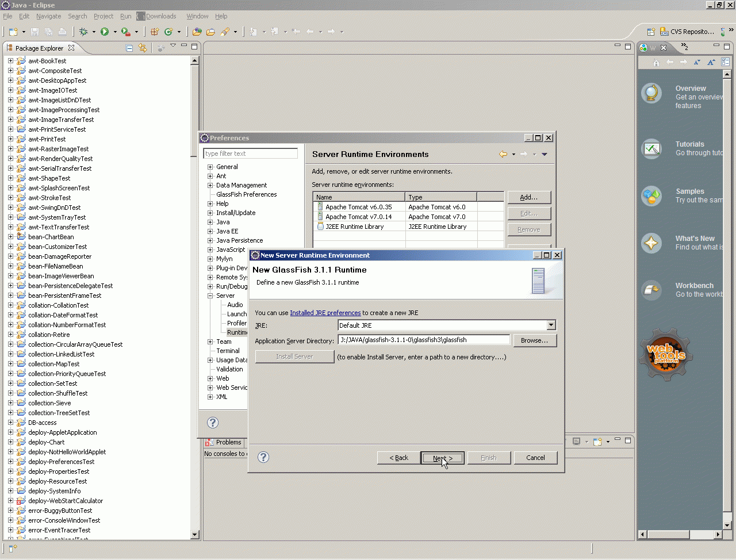Image resolution: width=736 pixels, height=560 pixels.
Task: Click the New Java Class icon
Action: click(x=168, y=32)
